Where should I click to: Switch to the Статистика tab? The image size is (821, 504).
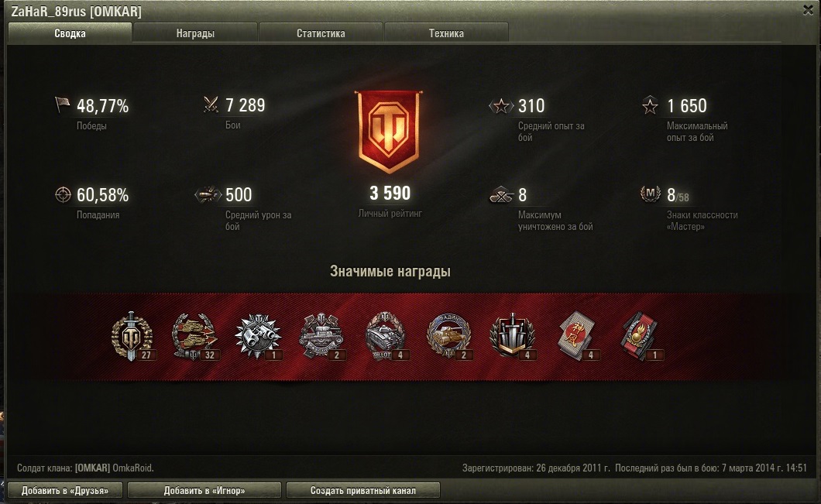[321, 33]
